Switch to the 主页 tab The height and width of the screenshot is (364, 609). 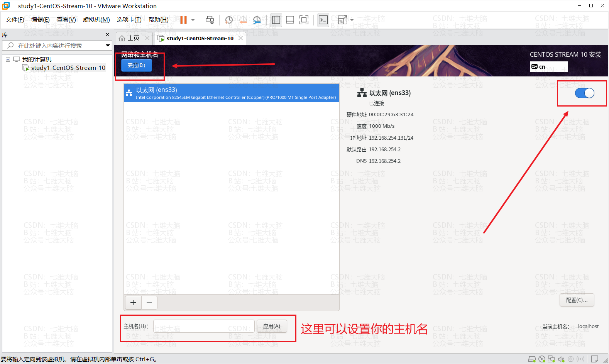point(134,38)
